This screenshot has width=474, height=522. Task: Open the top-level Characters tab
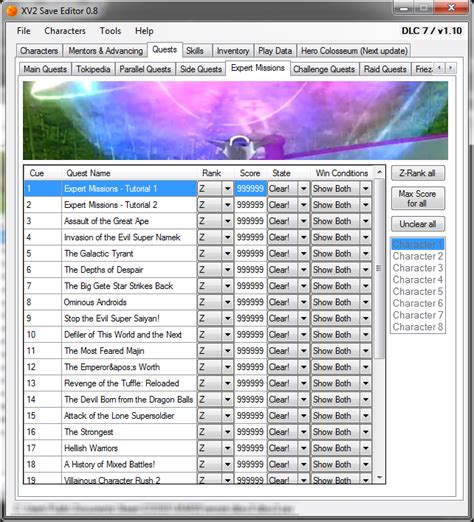pos(39,51)
